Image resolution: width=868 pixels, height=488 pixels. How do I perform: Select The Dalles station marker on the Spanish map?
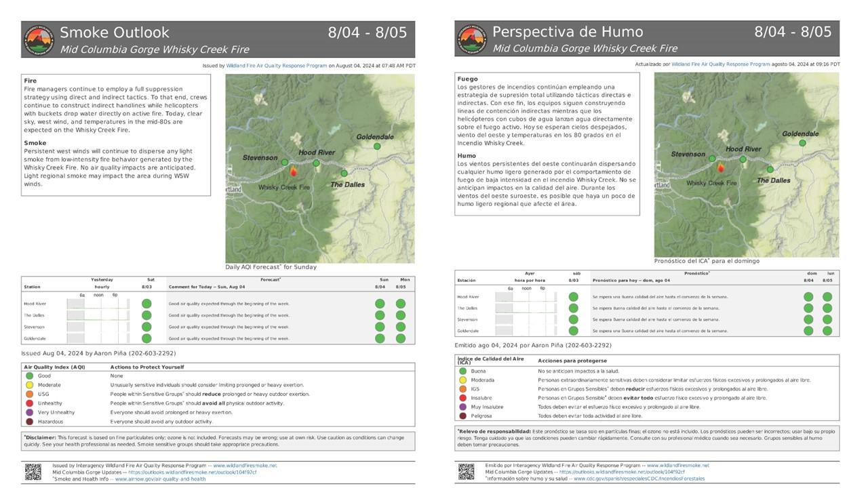click(x=770, y=169)
